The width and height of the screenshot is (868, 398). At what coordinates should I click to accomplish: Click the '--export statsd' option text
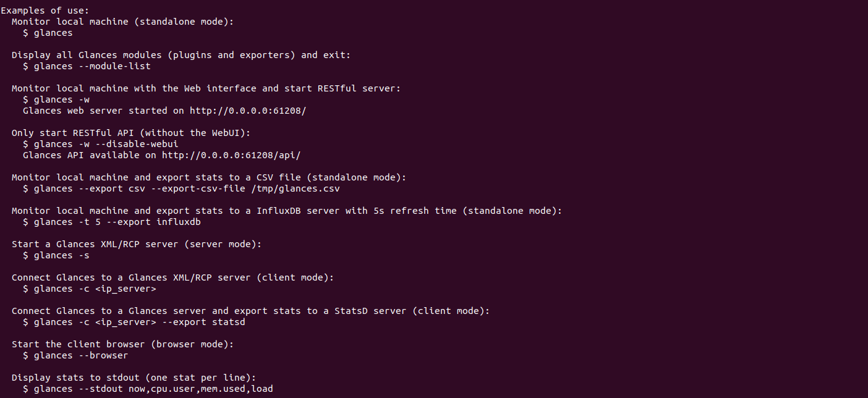pyautogui.click(x=203, y=322)
